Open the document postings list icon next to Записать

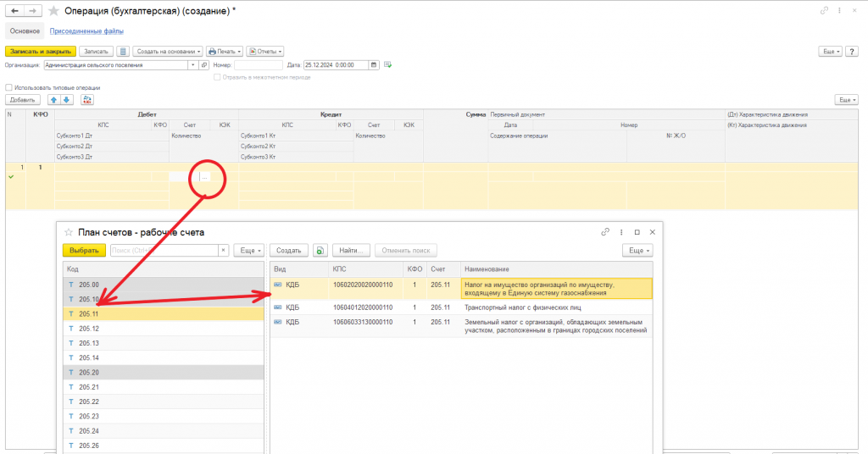123,52
